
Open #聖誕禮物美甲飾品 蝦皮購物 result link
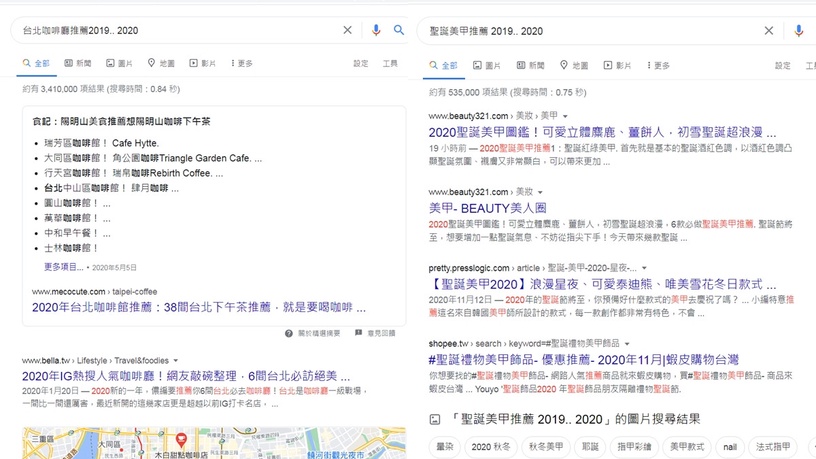583,360
